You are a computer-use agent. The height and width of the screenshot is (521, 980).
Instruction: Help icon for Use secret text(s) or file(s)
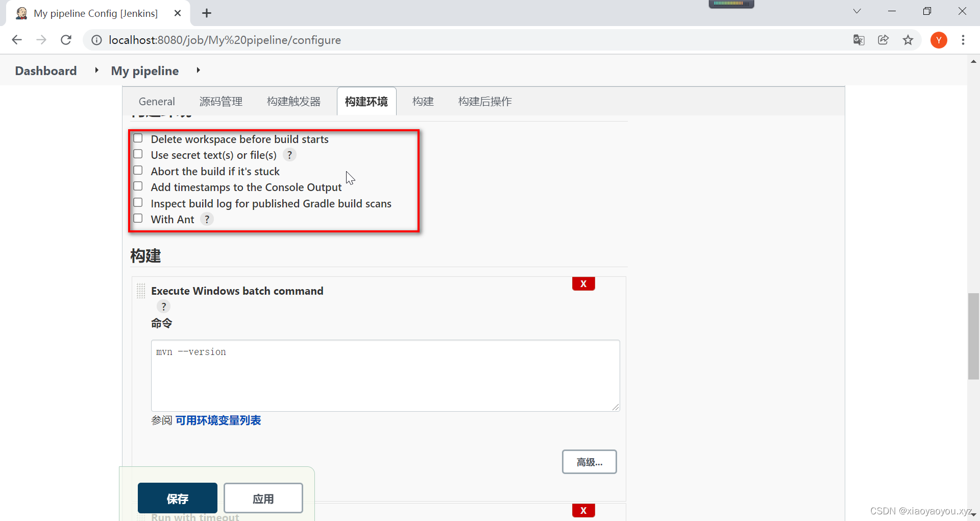tap(289, 155)
